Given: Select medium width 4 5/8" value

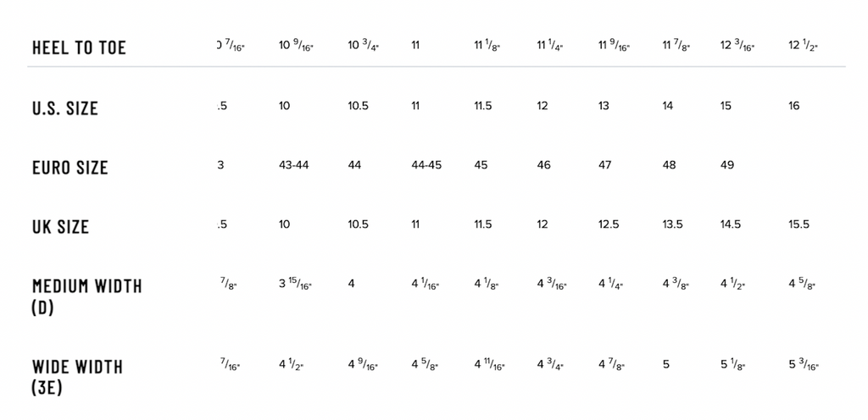Looking at the screenshot, I should click(802, 285).
